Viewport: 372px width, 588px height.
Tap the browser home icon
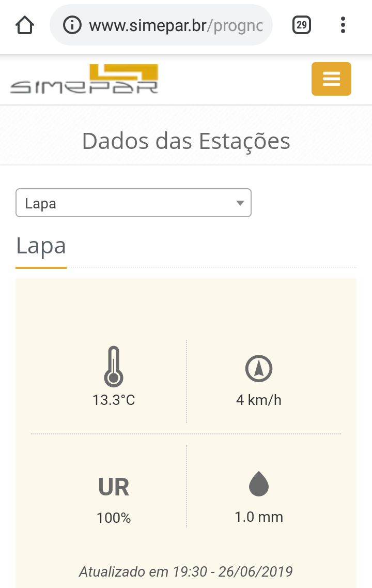(x=25, y=25)
